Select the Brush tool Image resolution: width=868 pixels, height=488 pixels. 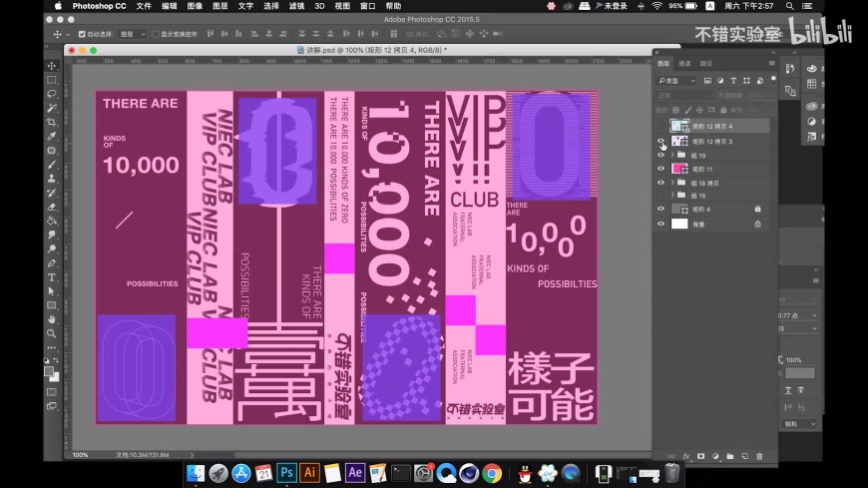pos(52,165)
